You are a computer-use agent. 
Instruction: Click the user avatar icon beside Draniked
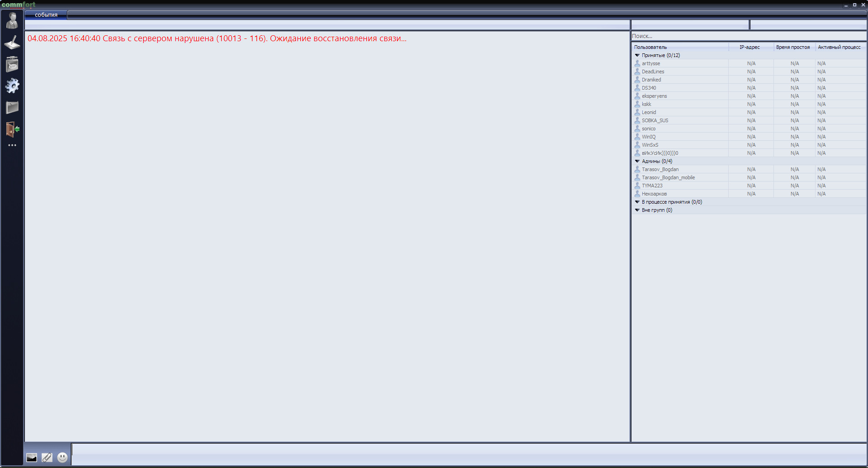[637, 80]
